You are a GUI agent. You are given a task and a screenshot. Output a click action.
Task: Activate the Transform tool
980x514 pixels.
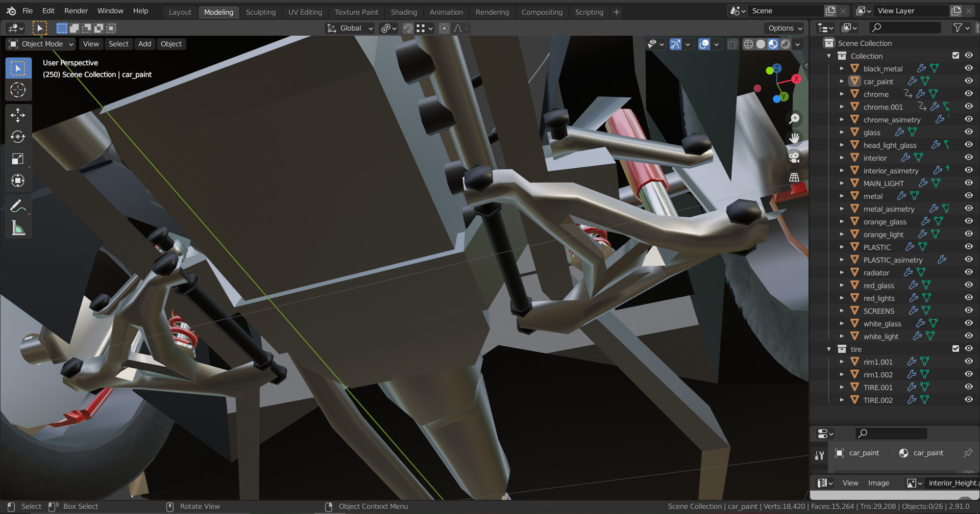18,181
